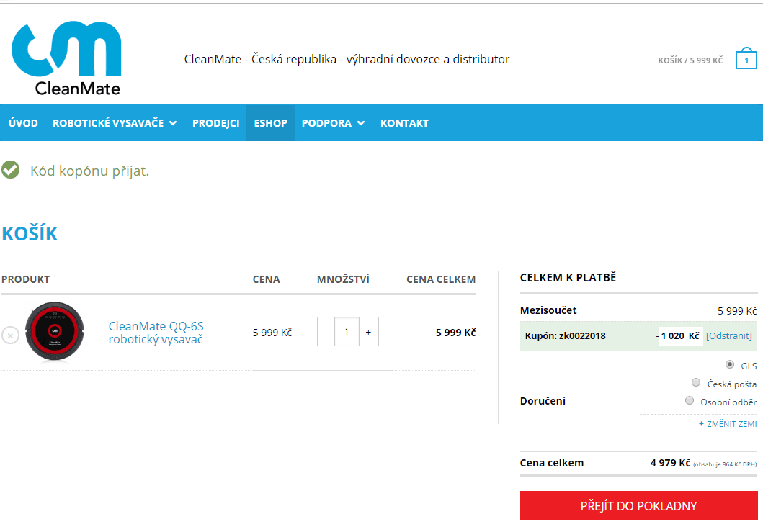Open Prodejci menu item
The width and height of the screenshot is (763, 532).
pos(215,123)
